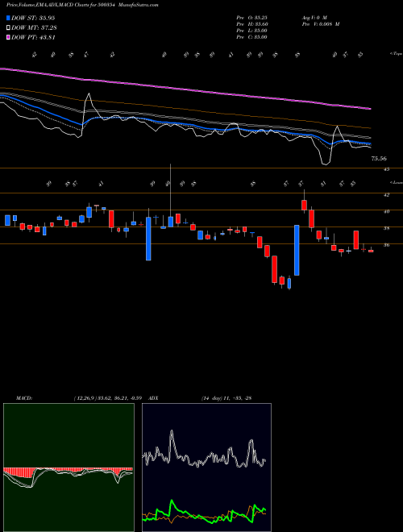Click the MACD: panel heading
The height and width of the screenshot is (532, 403).
click(x=24, y=398)
